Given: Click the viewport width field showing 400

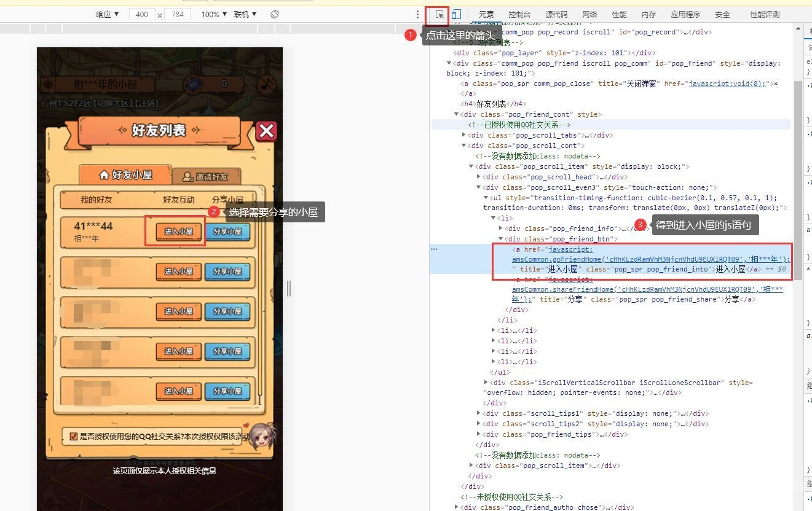Looking at the screenshot, I should pos(142,14).
